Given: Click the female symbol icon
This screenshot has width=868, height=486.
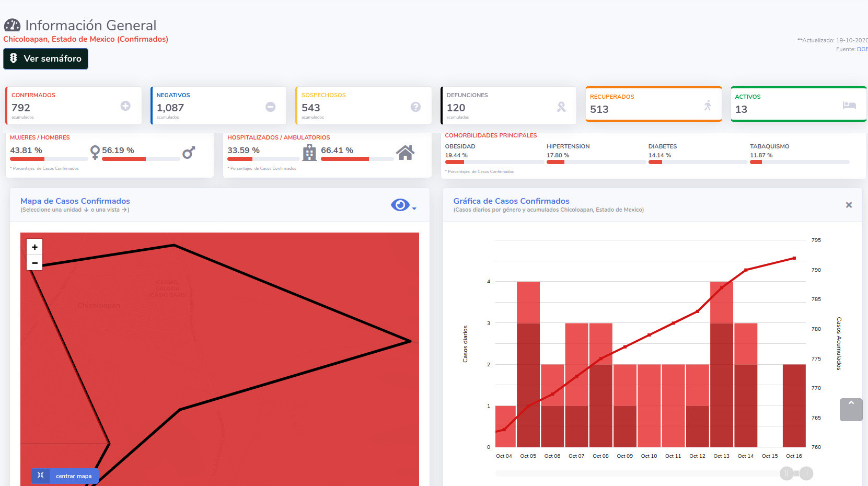Looking at the screenshot, I should 95,152.
